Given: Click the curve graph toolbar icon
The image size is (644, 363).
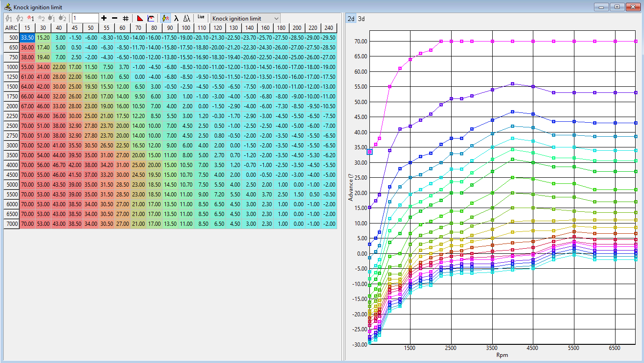Looking at the screenshot, I should [151, 18].
